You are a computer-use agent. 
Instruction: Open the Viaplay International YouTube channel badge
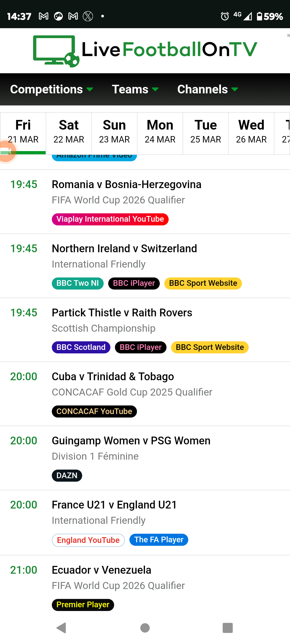[x=110, y=219]
